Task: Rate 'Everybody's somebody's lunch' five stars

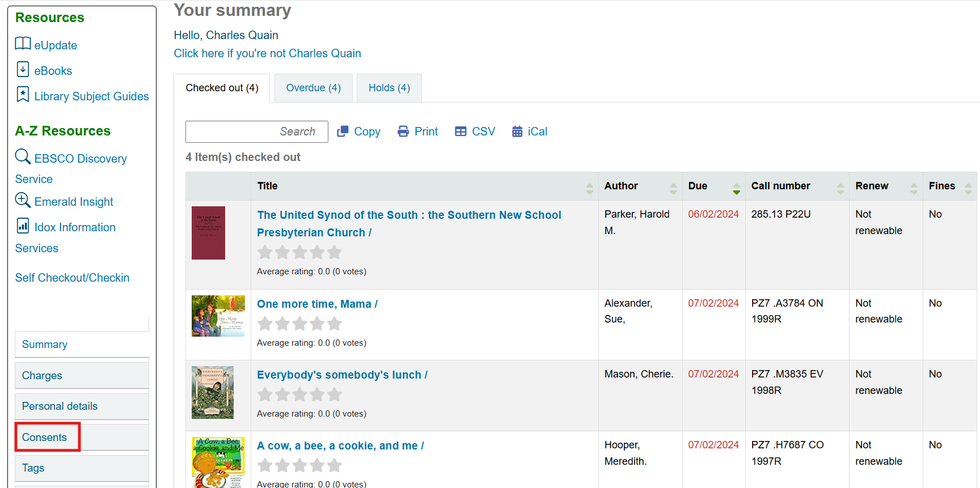Action: coord(335,394)
